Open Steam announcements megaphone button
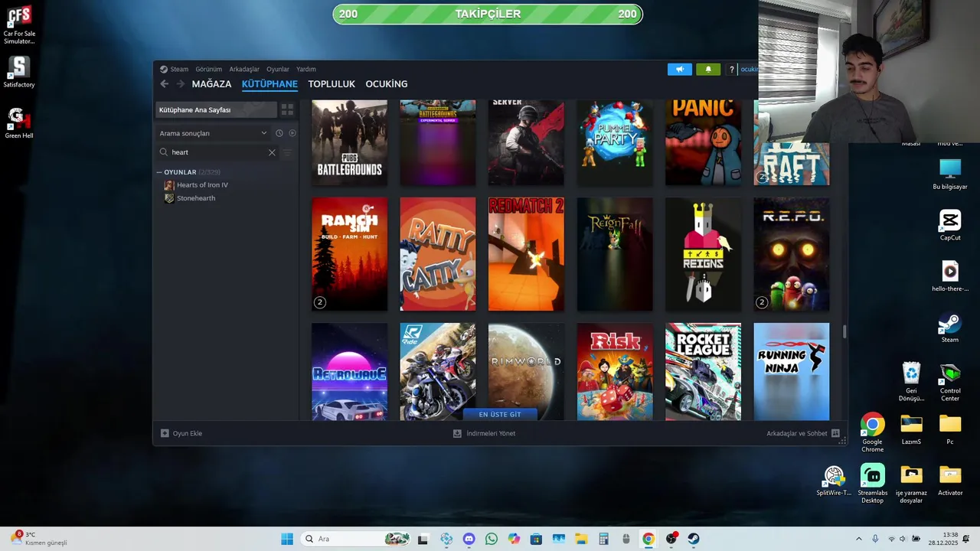The image size is (980, 551). [x=680, y=69]
